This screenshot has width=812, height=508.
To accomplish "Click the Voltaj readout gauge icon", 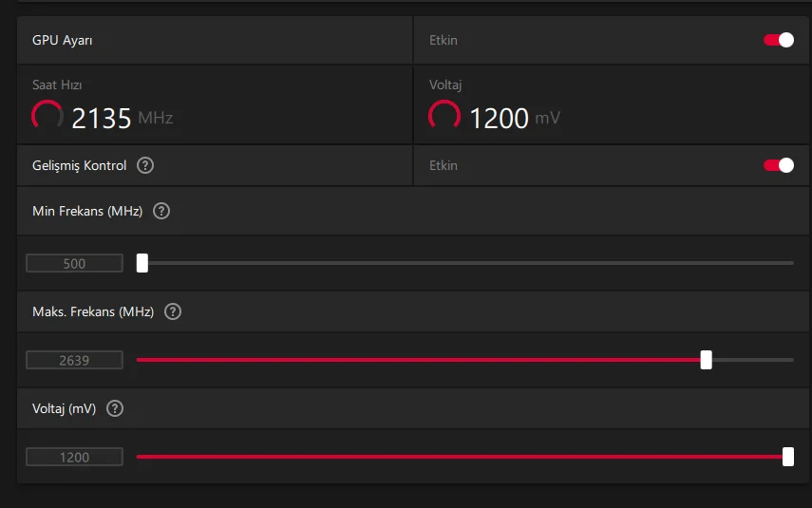I will 444,117.
